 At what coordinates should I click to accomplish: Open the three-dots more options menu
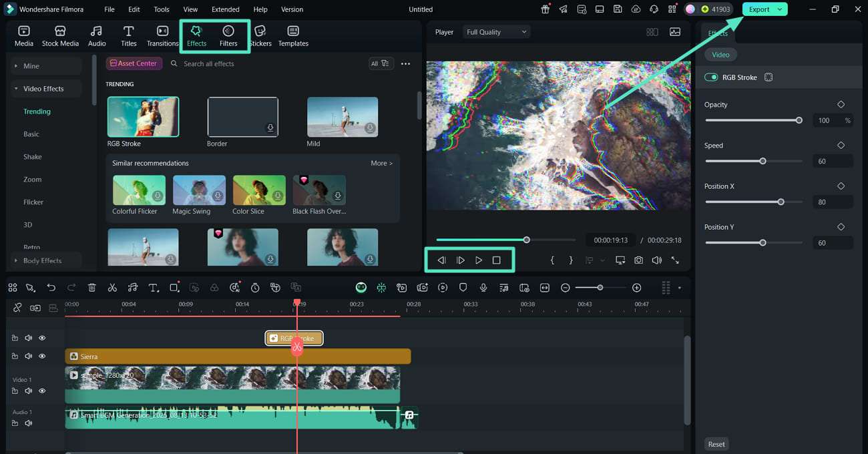click(x=405, y=64)
